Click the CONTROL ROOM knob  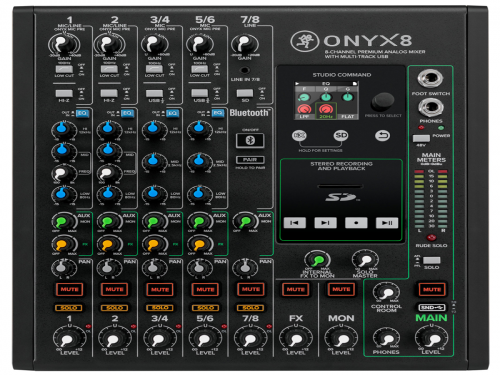386,292
